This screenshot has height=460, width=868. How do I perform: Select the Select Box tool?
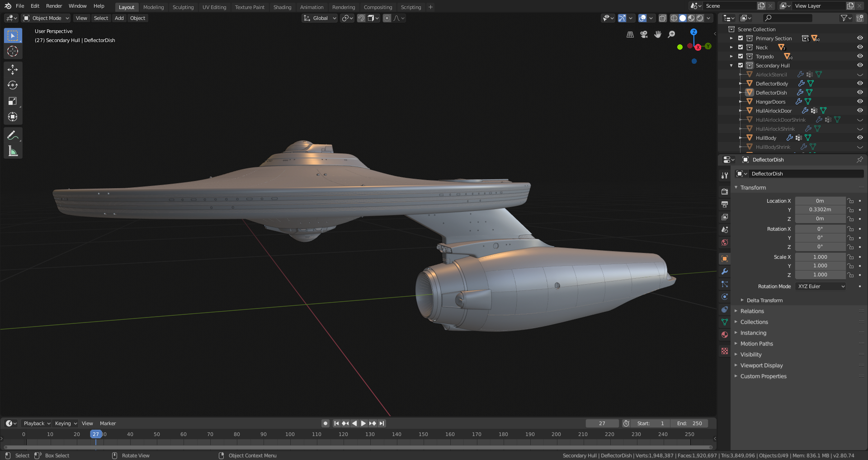(13, 35)
